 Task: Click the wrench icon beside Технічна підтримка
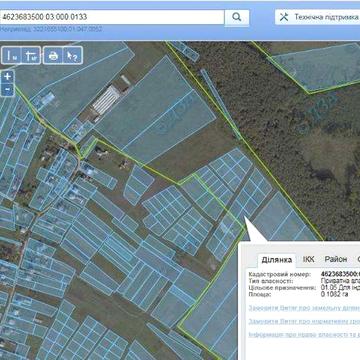pos(284,17)
